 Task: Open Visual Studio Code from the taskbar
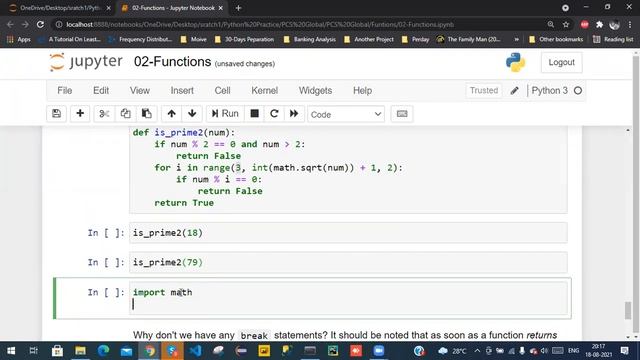pos(196,351)
